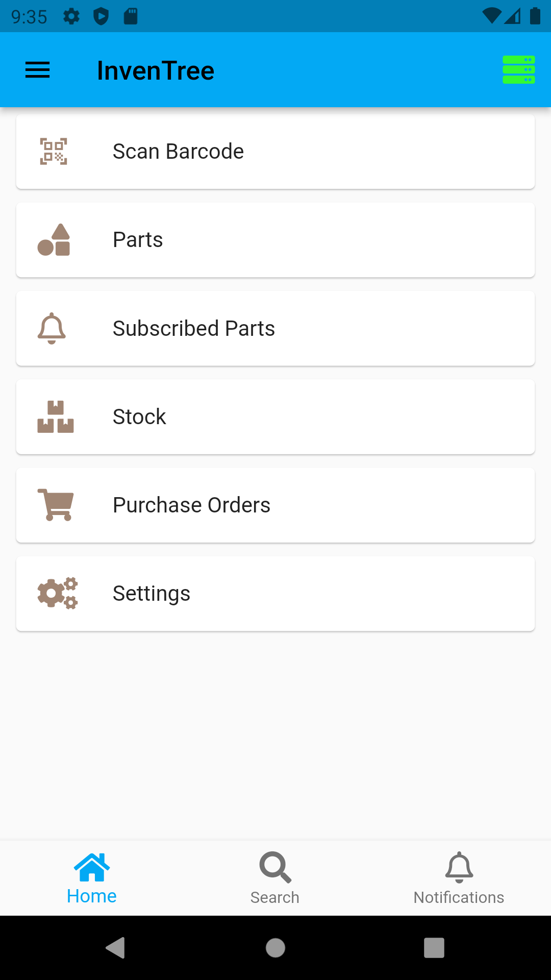Switch to the Home tab
This screenshot has height=980, width=551.
[92, 878]
